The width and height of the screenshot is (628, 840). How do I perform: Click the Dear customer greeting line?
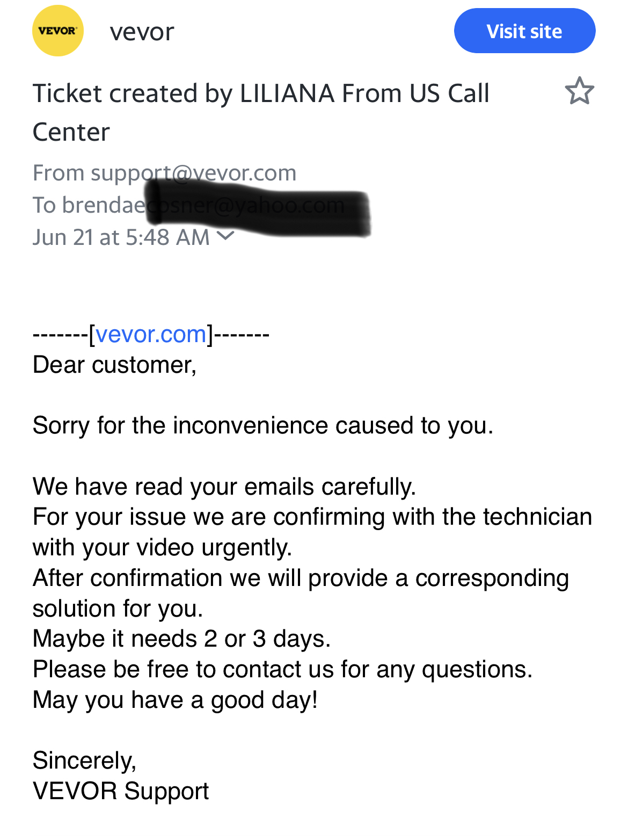click(114, 365)
